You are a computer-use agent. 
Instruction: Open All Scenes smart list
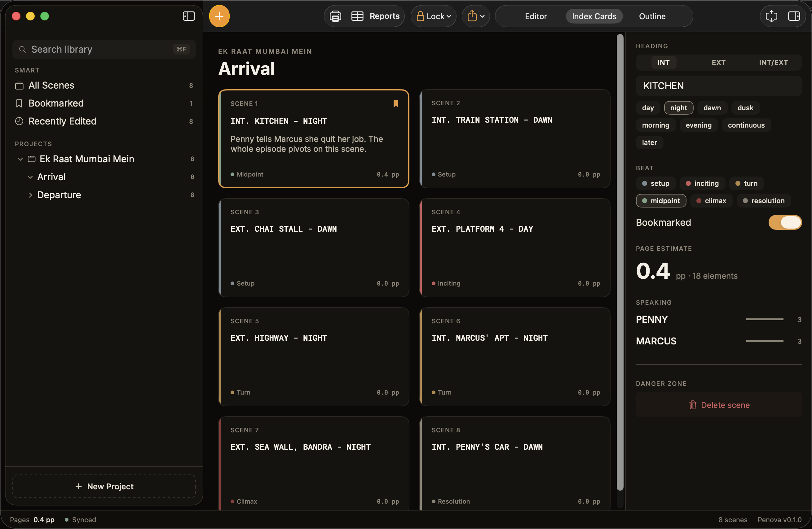104,85
